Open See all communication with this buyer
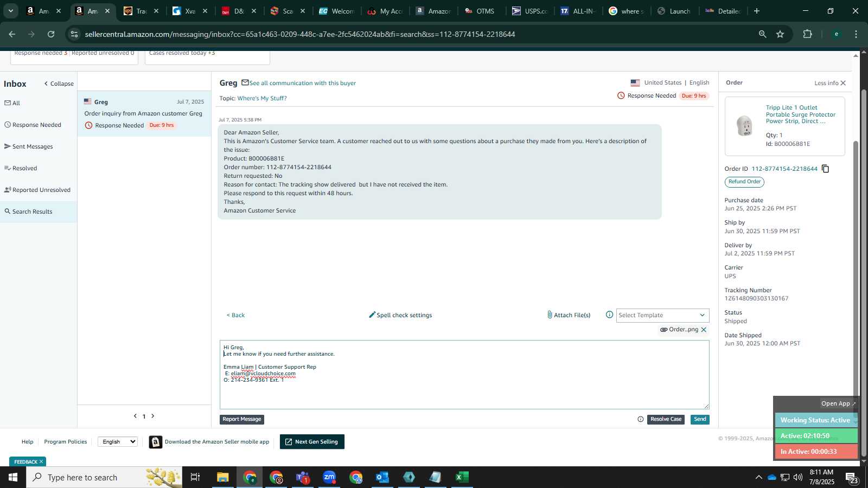The image size is (868, 488). (302, 83)
